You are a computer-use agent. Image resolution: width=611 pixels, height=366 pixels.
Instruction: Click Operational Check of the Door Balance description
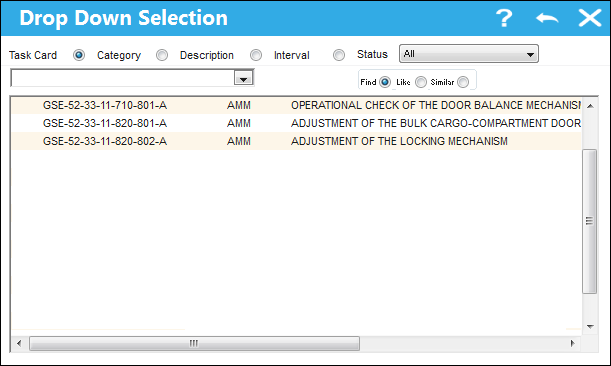[436, 105]
